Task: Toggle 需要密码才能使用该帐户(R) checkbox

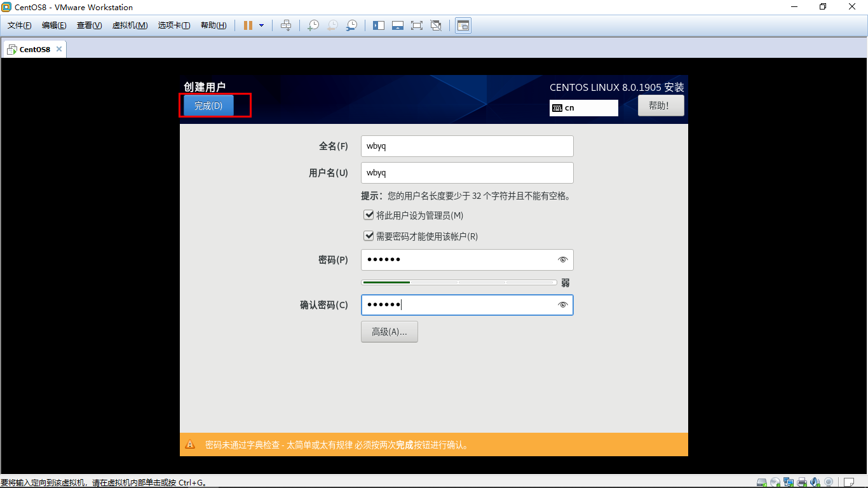Action: pos(369,236)
